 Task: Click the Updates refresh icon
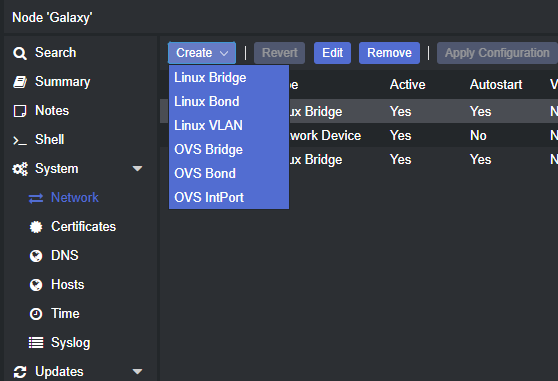coord(20,372)
